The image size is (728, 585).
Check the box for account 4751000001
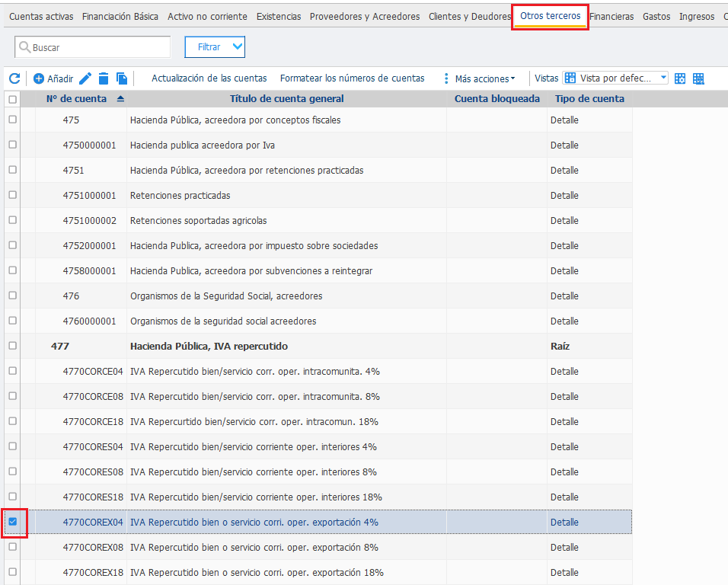coord(13,195)
